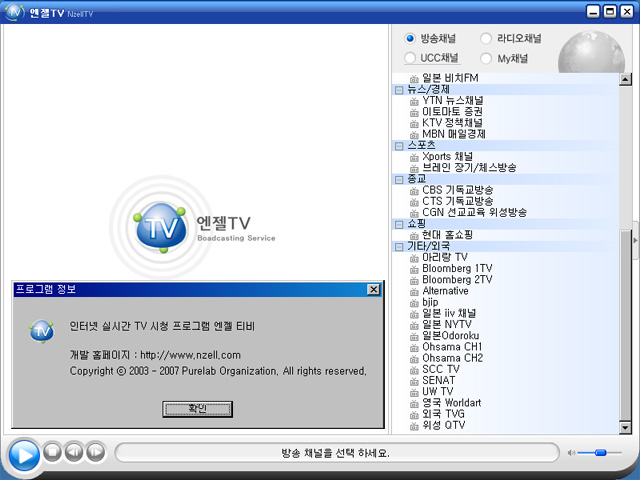
Task: Select the Ohsama CH1 channel
Action: point(452,347)
